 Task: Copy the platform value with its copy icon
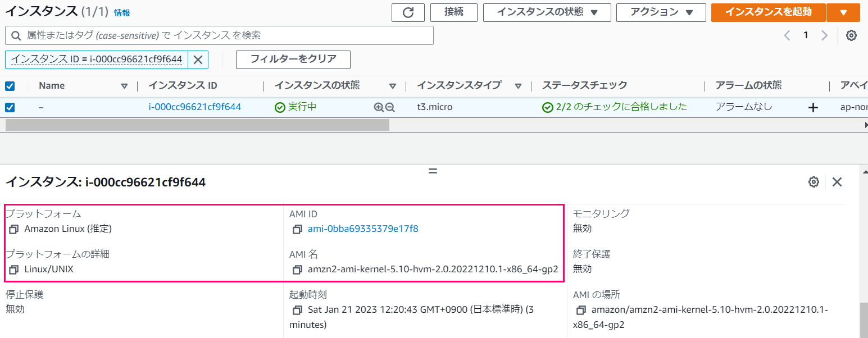pyautogui.click(x=15, y=229)
